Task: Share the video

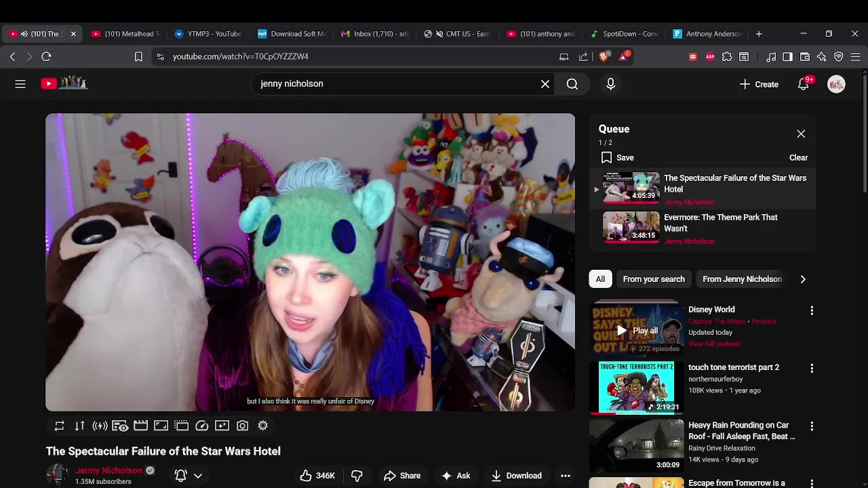Action: coord(402,476)
